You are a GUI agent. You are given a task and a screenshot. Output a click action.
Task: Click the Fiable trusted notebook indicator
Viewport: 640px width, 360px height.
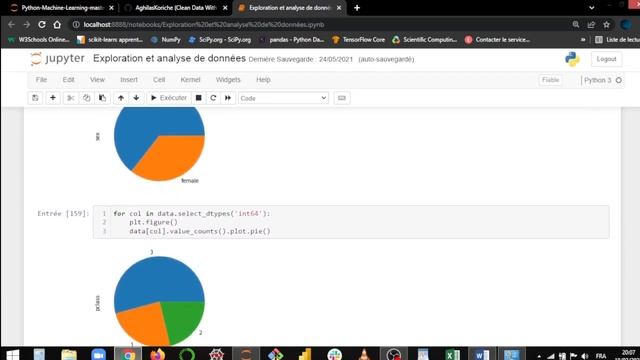(x=550, y=80)
